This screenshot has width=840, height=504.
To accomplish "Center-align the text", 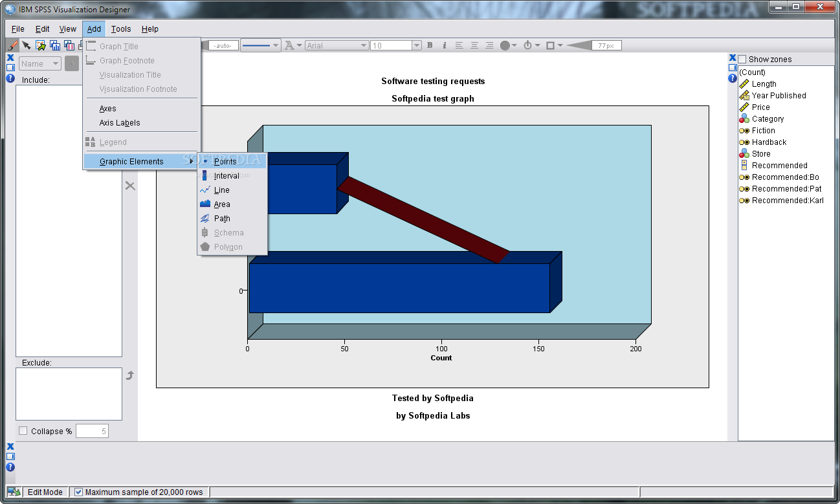I will pyautogui.click(x=474, y=45).
